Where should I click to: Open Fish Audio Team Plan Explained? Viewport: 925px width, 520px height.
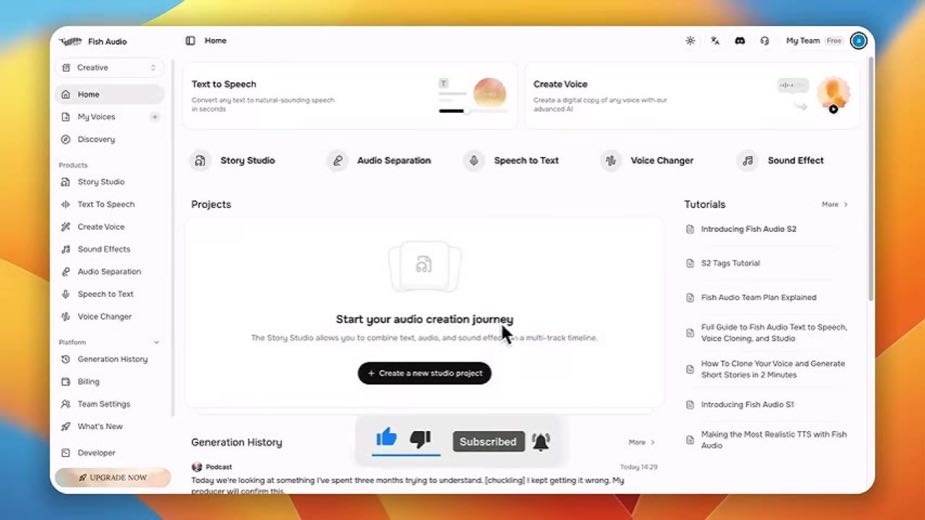[759, 297]
